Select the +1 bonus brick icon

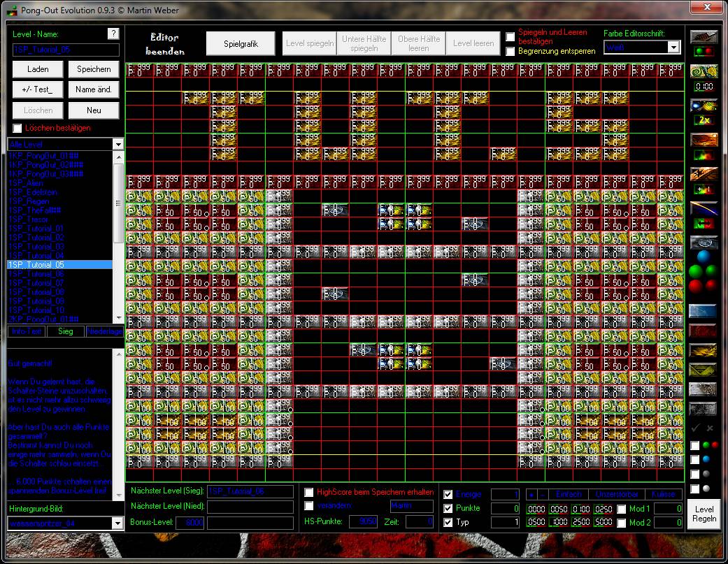[704, 189]
